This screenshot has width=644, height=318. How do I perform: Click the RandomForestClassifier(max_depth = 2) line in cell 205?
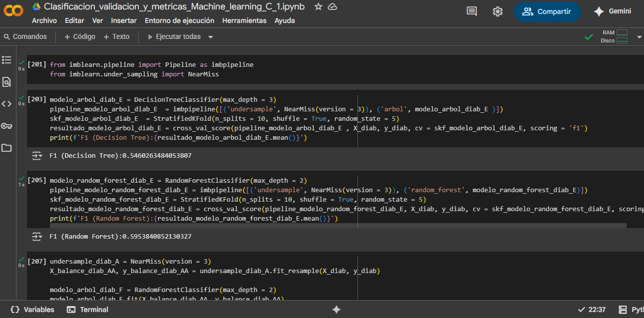179,180
